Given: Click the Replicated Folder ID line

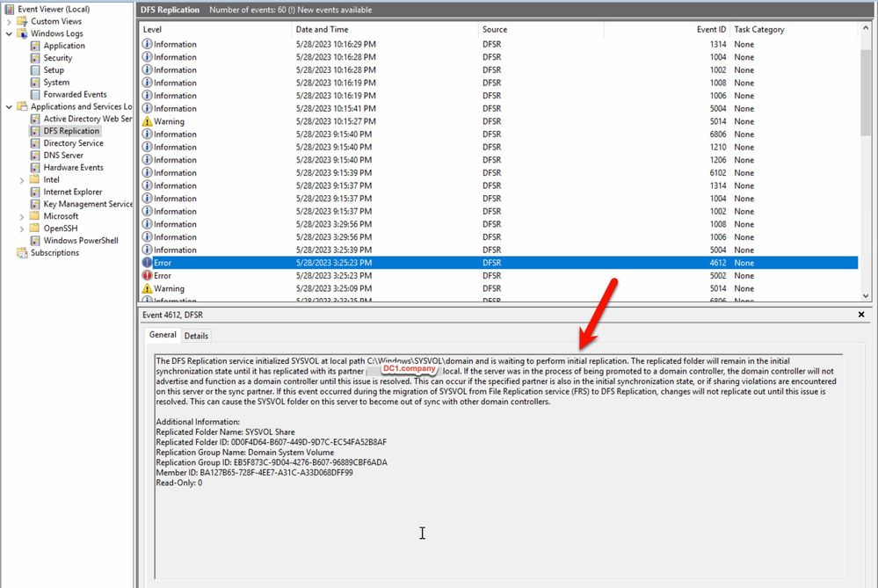Looking at the screenshot, I should (271, 442).
